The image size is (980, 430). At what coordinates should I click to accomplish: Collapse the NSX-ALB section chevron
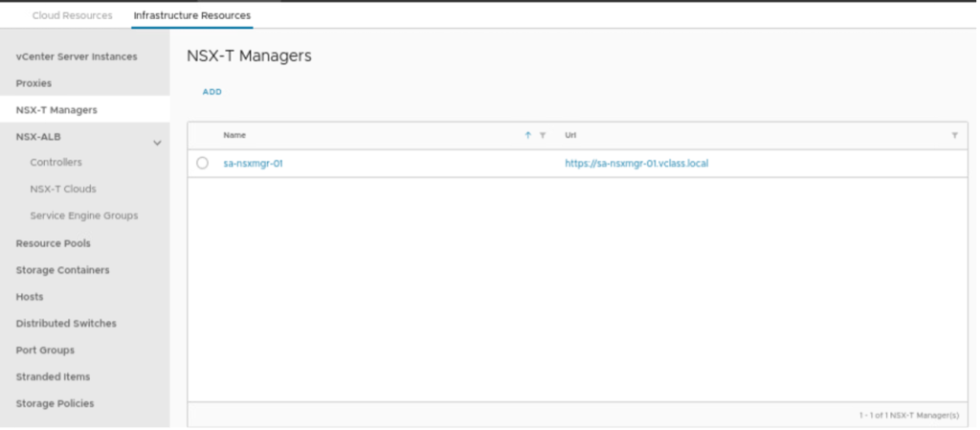tap(158, 143)
